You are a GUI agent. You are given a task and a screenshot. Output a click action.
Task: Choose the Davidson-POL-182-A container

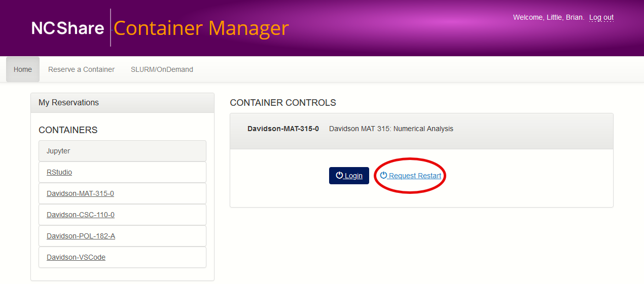[x=81, y=236]
